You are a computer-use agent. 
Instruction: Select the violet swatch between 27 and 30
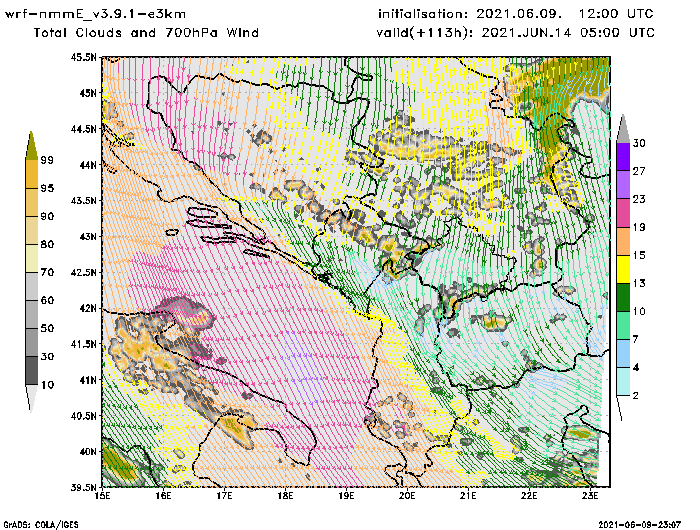click(x=623, y=157)
